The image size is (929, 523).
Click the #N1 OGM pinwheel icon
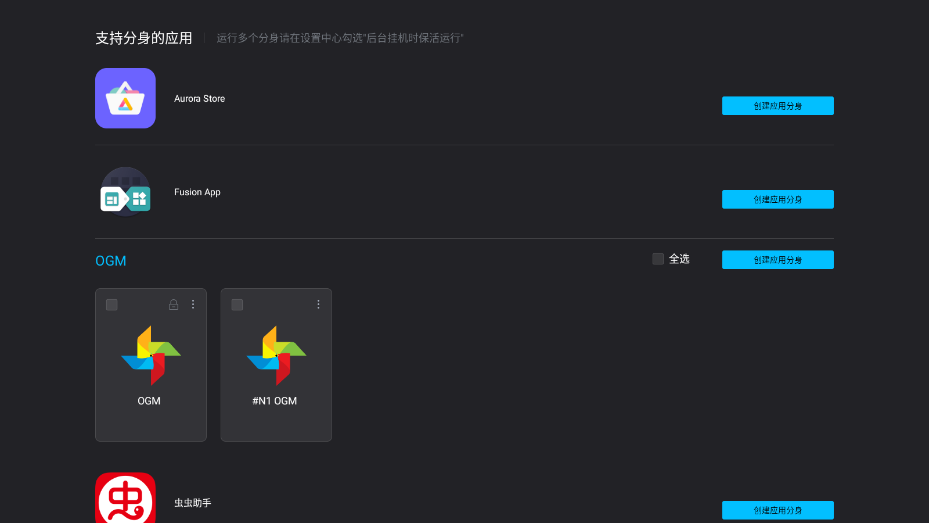(x=276, y=355)
